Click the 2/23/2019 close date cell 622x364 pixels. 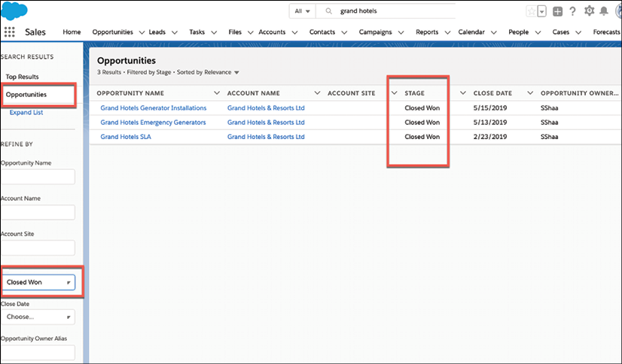tap(490, 137)
